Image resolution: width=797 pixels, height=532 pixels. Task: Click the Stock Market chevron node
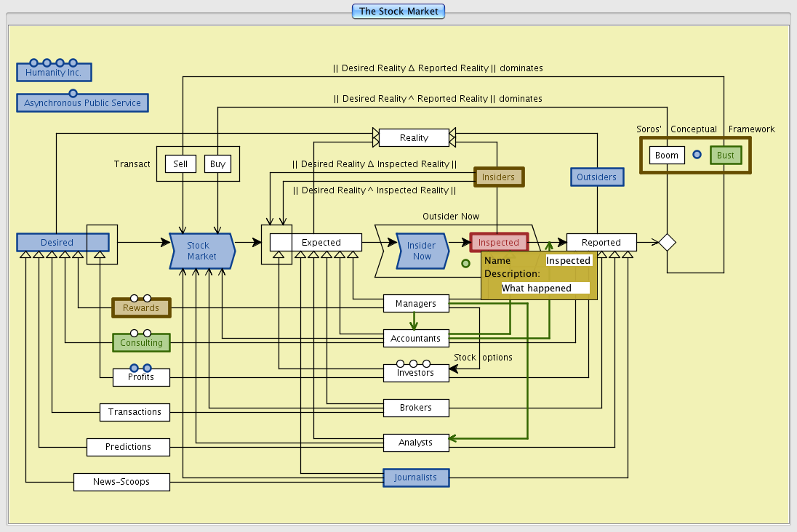point(201,251)
